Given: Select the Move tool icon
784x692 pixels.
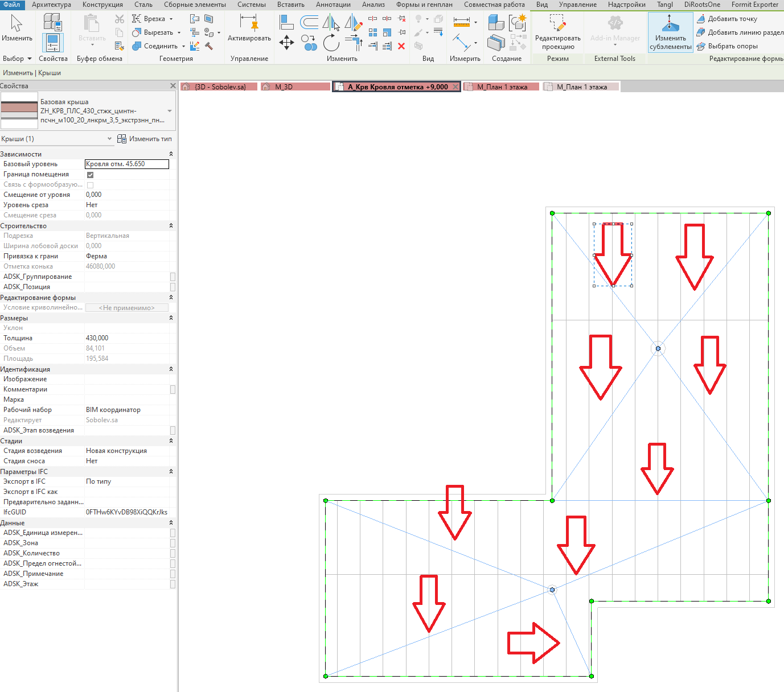Looking at the screenshot, I should pos(286,43).
